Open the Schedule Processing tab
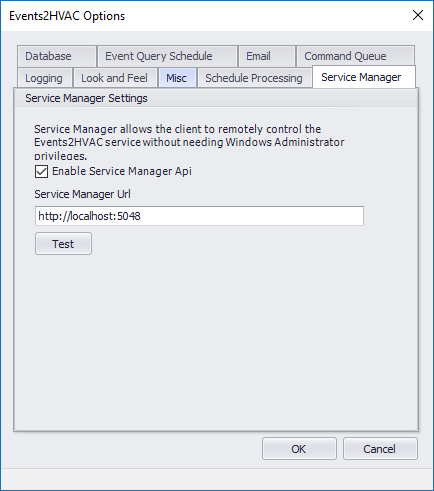The image size is (434, 491). click(x=254, y=78)
